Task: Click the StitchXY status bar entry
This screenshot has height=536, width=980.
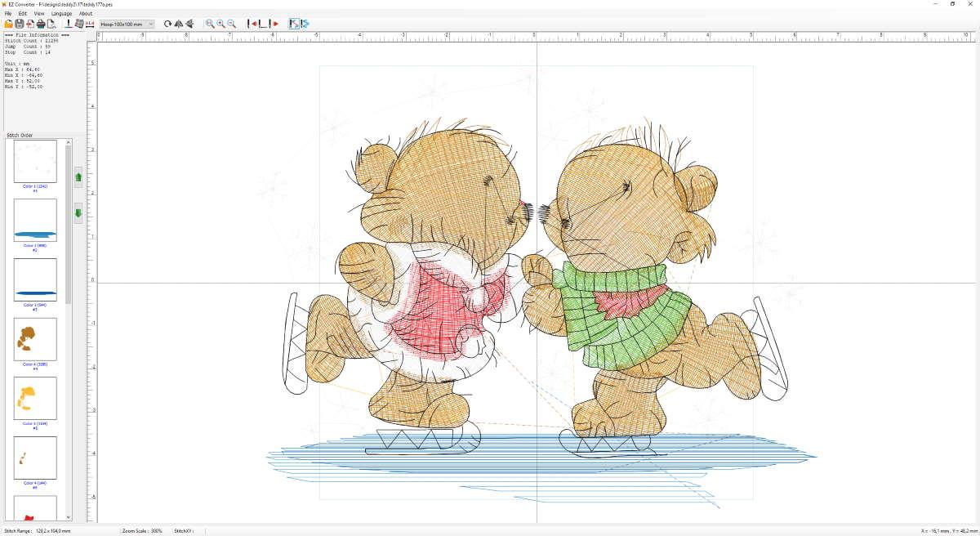Action: click(184, 531)
